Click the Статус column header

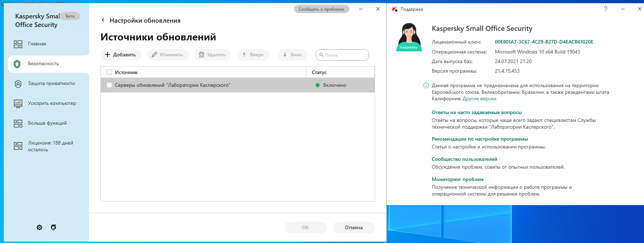(340, 72)
